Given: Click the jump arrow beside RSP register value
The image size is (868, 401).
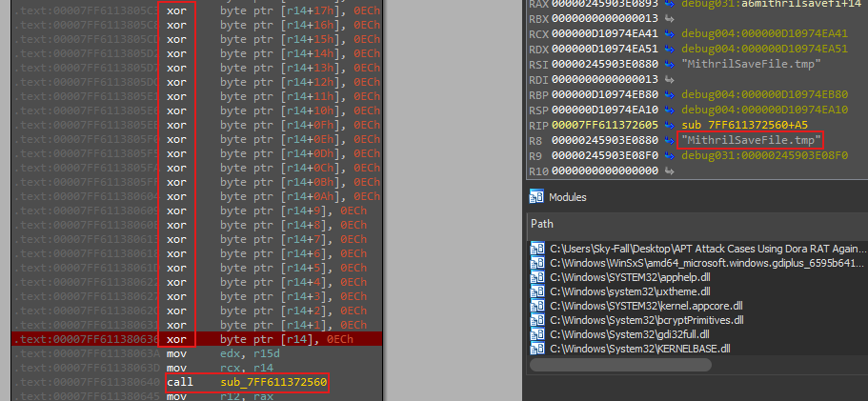Looking at the screenshot, I should [x=671, y=110].
